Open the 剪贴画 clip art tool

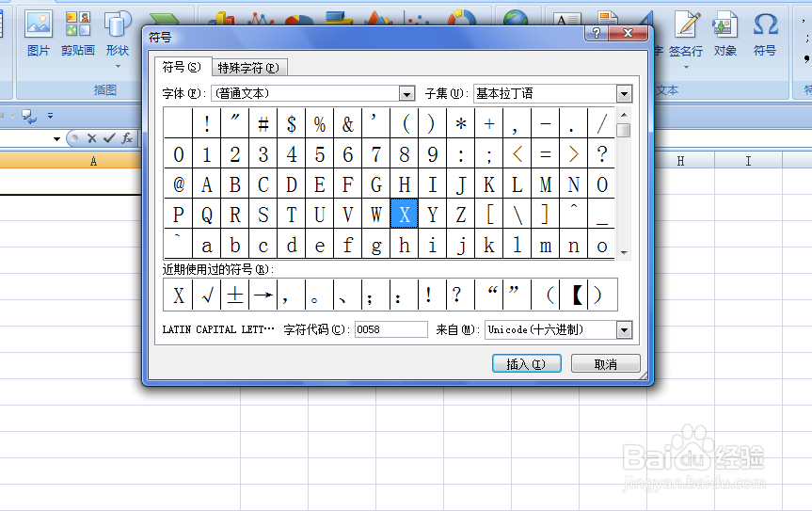(78, 34)
